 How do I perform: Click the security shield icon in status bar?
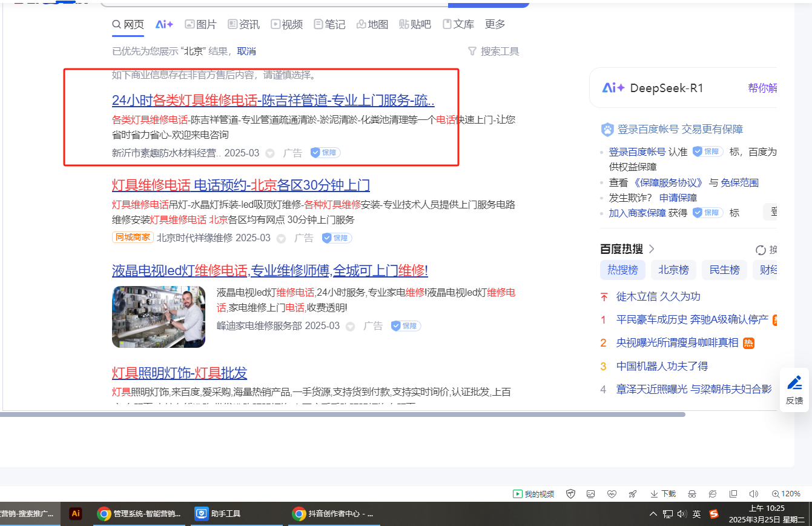pos(570,494)
